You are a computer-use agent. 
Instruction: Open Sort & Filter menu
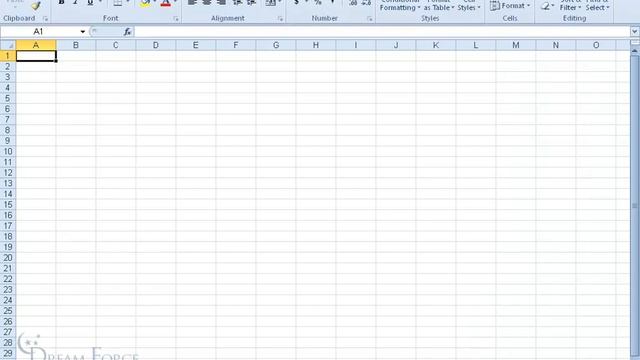[x=570, y=5]
